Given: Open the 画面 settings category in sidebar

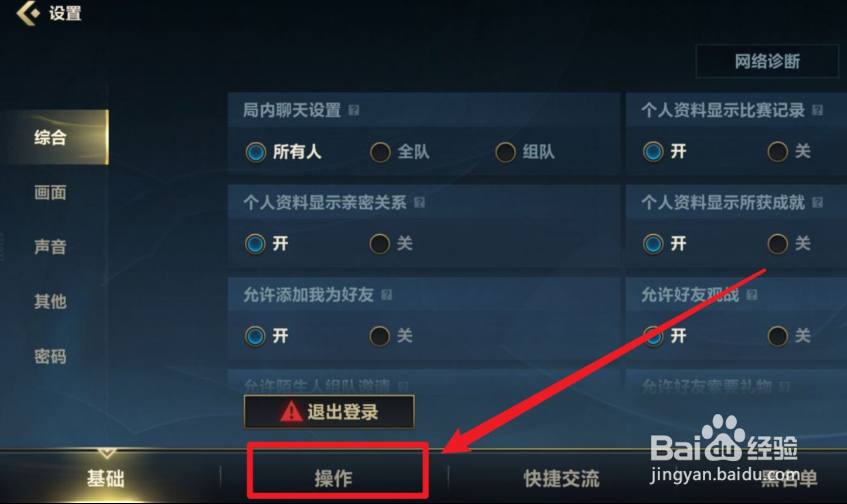Looking at the screenshot, I should [x=50, y=193].
